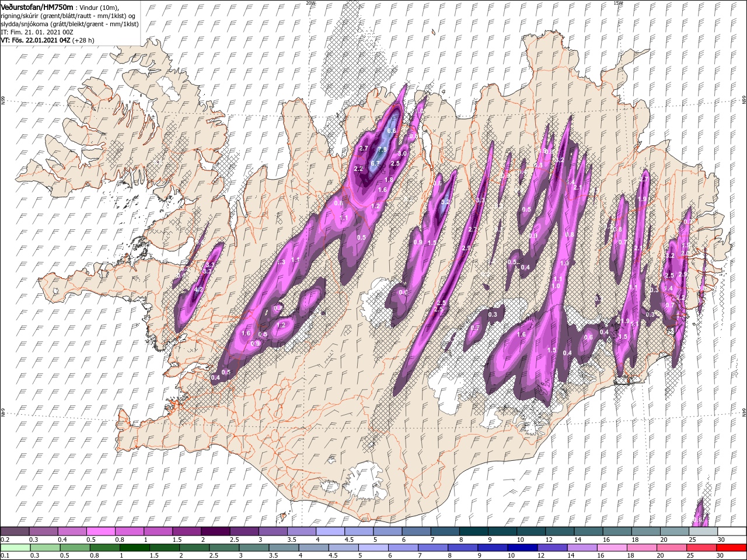
Task: Select the lavender swatch at 5 in lower legend
Action: click(x=373, y=548)
